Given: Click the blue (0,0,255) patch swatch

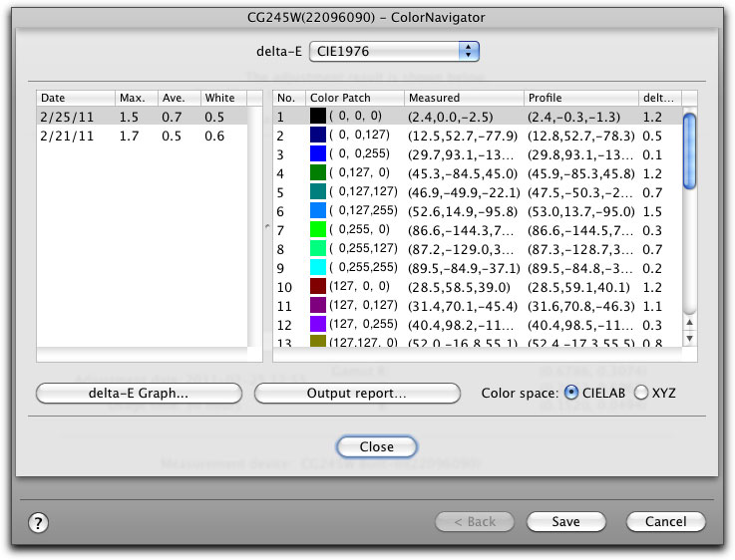Looking at the screenshot, I should point(318,153).
